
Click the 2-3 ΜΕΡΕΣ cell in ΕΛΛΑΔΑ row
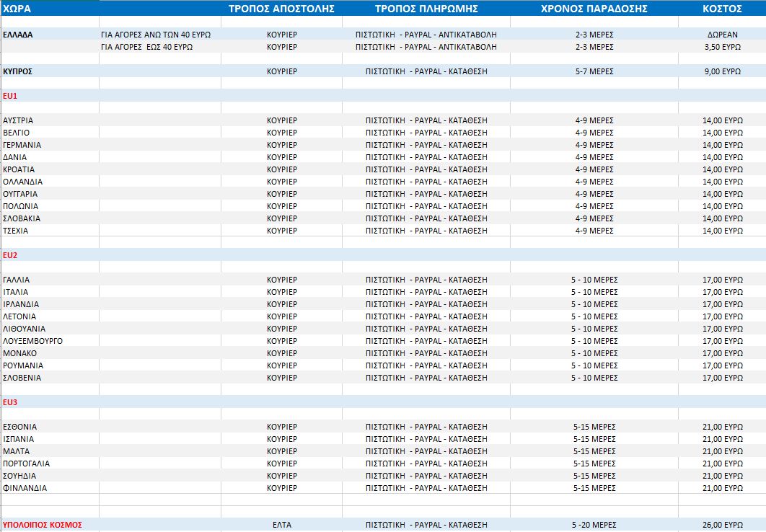tap(594, 35)
